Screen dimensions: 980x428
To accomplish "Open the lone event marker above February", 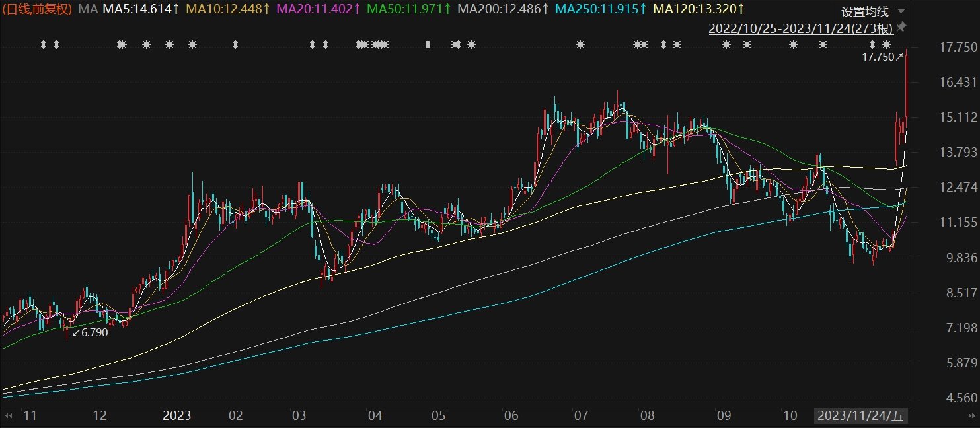I will (235, 45).
